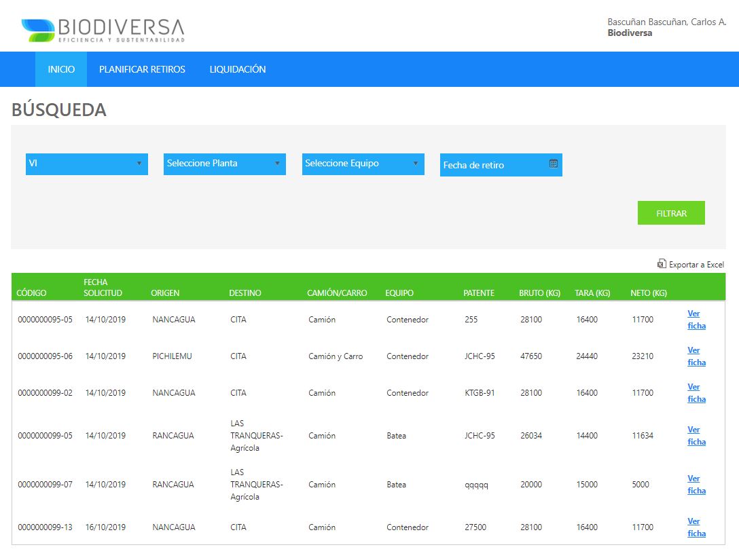Open the Planificar Retiros menu item

pyautogui.click(x=142, y=69)
